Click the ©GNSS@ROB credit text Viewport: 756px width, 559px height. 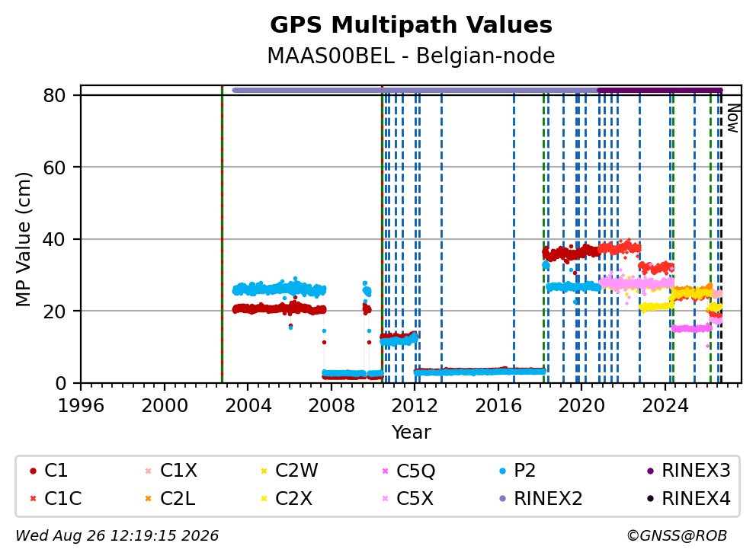click(677, 535)
